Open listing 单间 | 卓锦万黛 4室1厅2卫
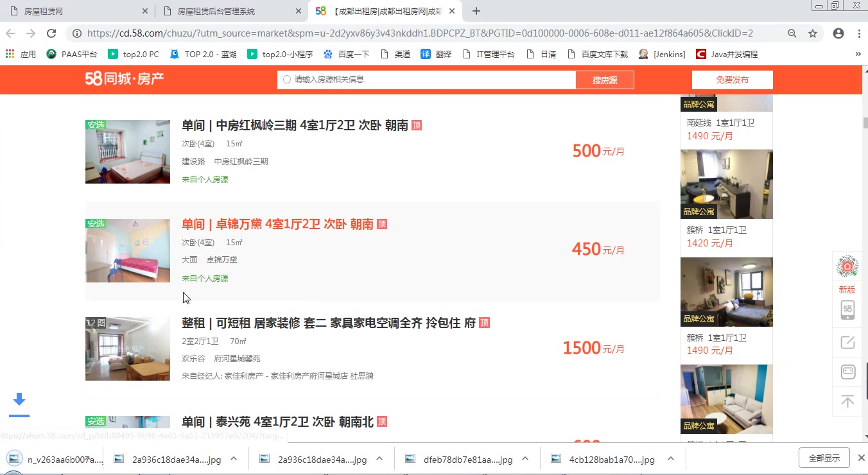This screenshot has height=475, width=868. (277, 224)
